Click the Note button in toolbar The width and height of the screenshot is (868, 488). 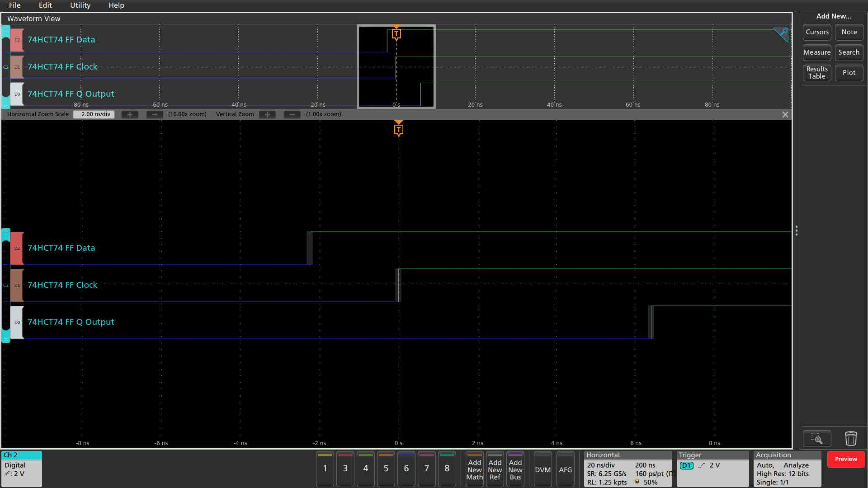(849, 32)
